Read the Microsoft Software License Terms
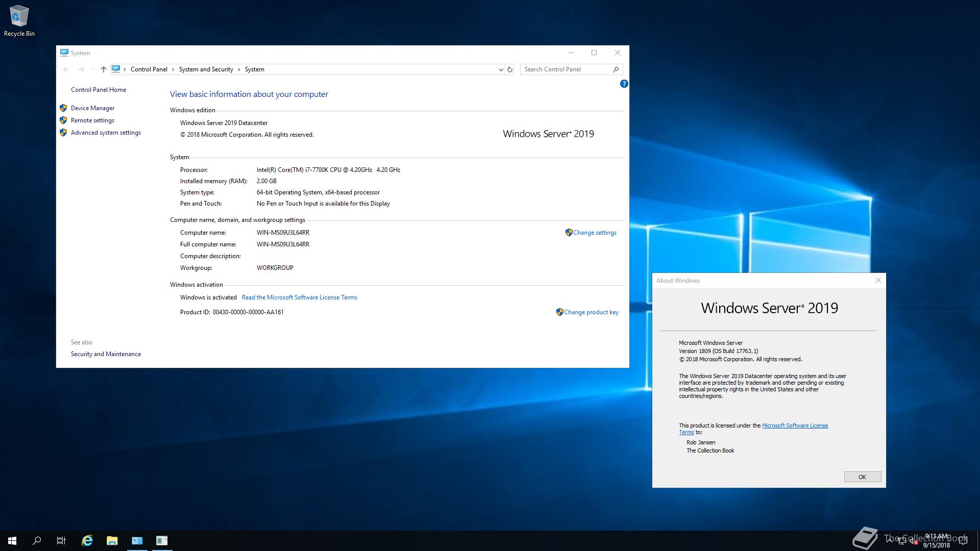Image resolution: width=980 pixels, height=551 pixels. pyautogui.click(x=300, y=297)
